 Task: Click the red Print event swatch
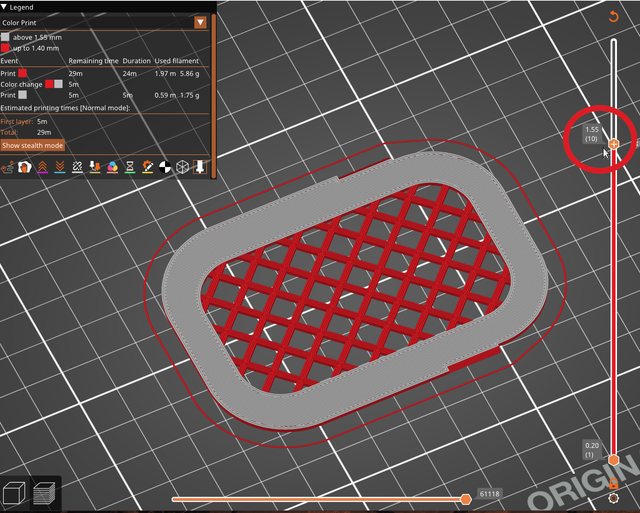tap(23, 73)
